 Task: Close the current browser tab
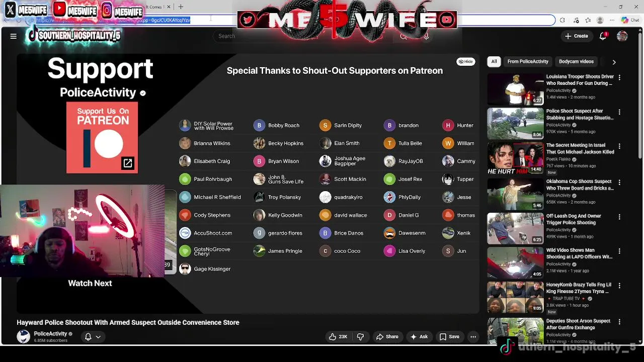169,7
